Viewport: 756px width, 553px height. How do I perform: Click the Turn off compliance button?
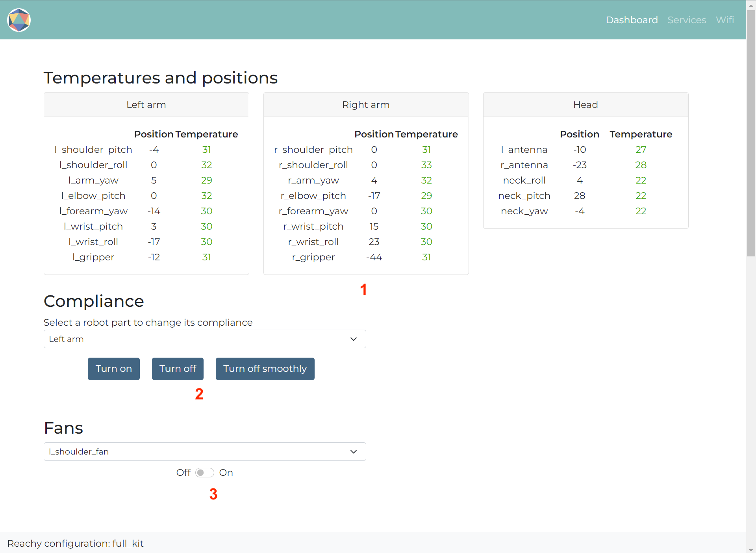click(x=177, y=368)
